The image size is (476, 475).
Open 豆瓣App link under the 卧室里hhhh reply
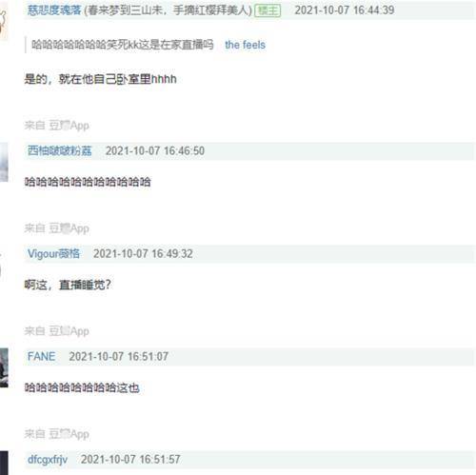pos(69,126)
